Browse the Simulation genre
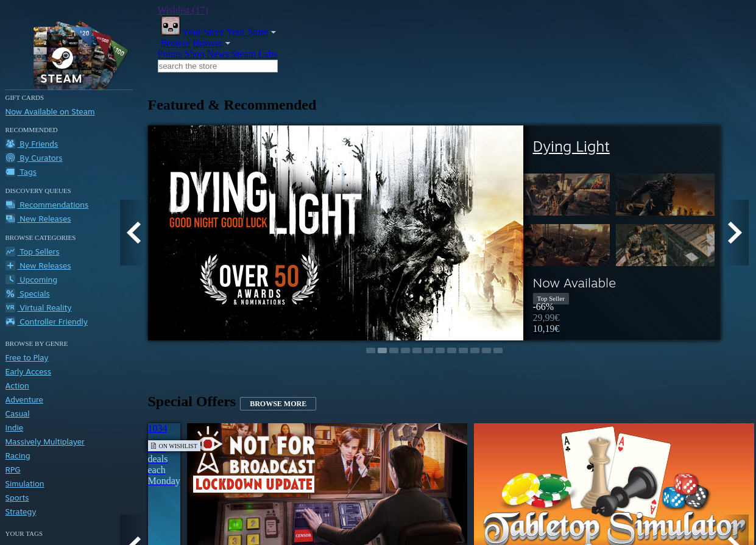This screenshot has height=545, width=756. tap(25, 483)
